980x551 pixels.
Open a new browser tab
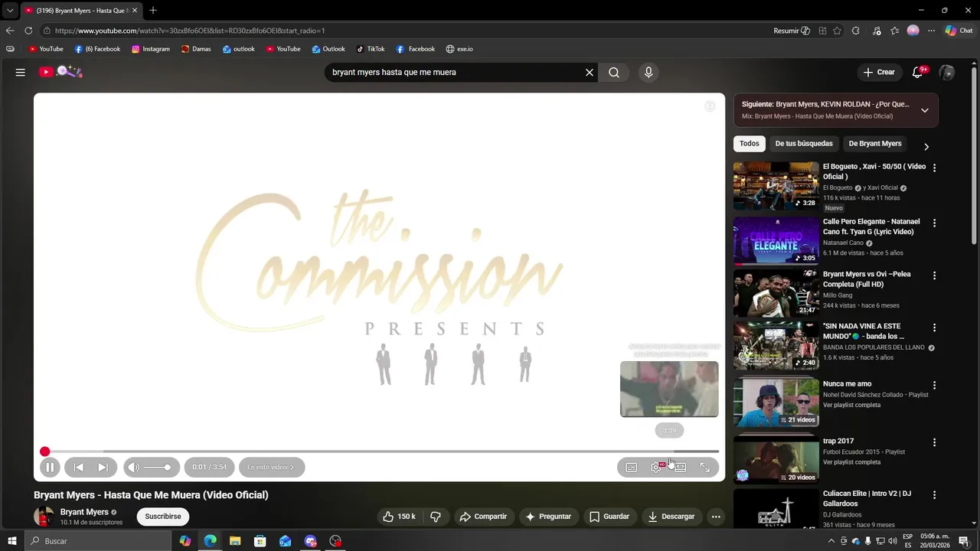[153, 10]
